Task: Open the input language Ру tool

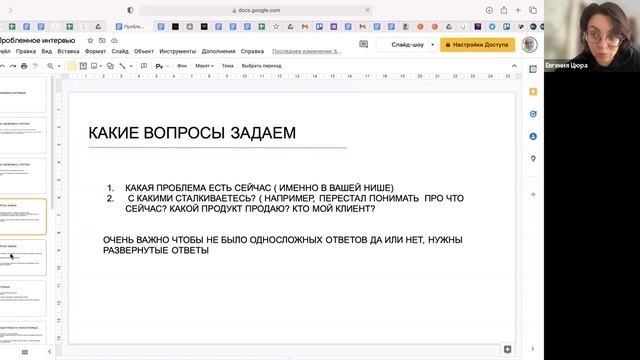Action: coord(159,66)
